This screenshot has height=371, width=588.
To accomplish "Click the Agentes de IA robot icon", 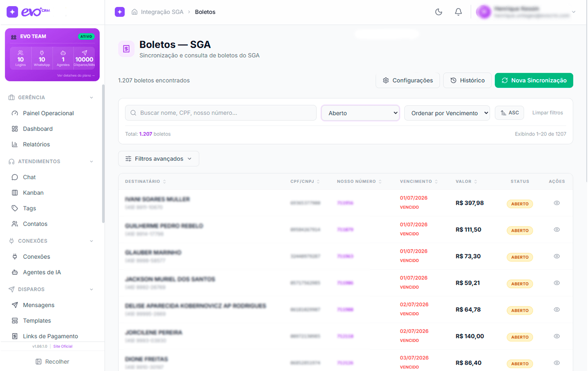I will tap(15, 272).
